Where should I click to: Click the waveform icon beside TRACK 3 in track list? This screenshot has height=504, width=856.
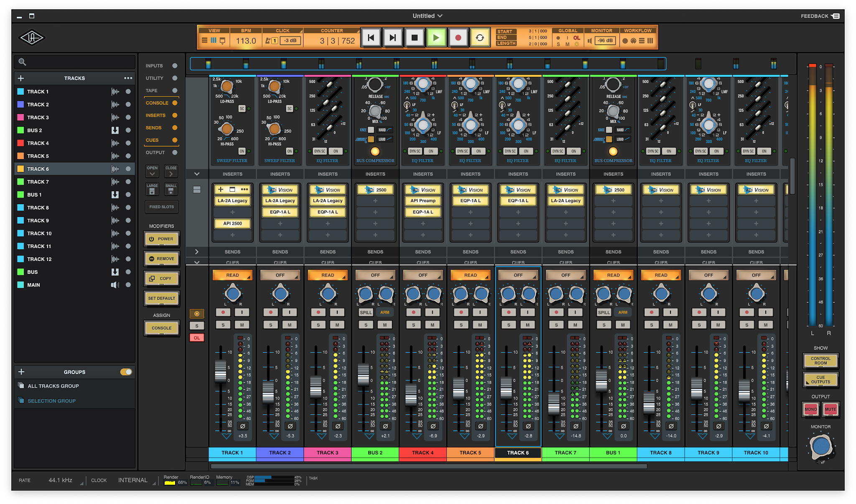115,117
